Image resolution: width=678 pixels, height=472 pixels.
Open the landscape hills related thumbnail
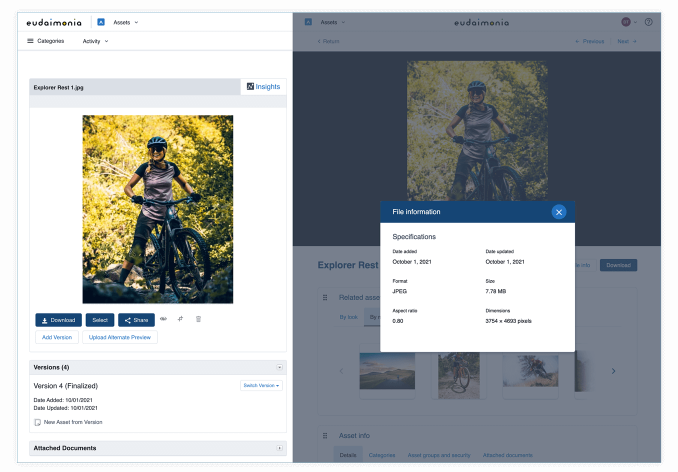point(387,371)
